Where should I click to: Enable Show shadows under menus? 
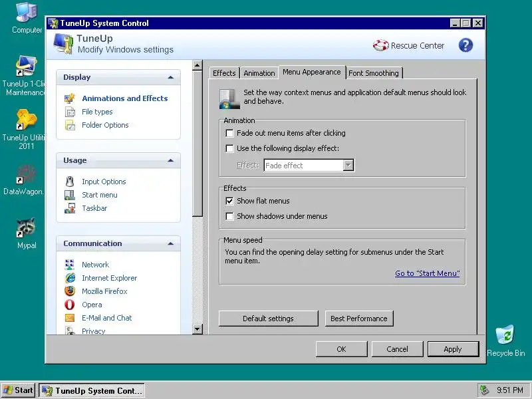(229, 217)
